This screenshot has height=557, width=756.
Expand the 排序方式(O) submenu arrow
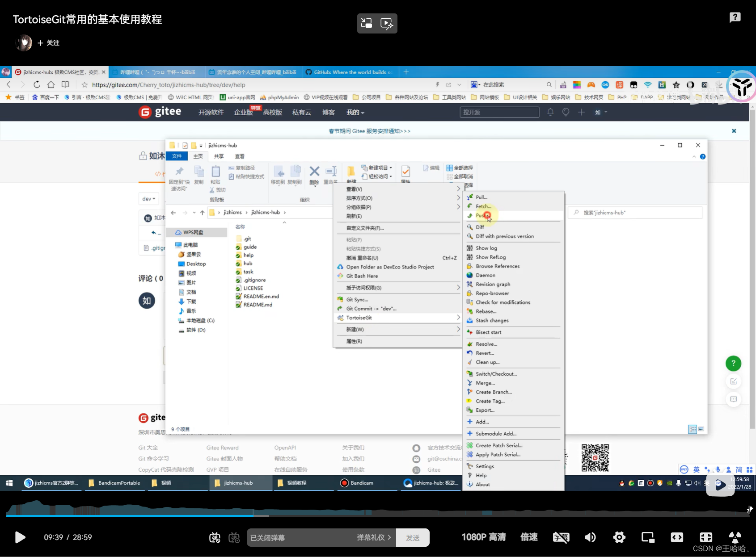pyautogui.click(x=458, y=198)
